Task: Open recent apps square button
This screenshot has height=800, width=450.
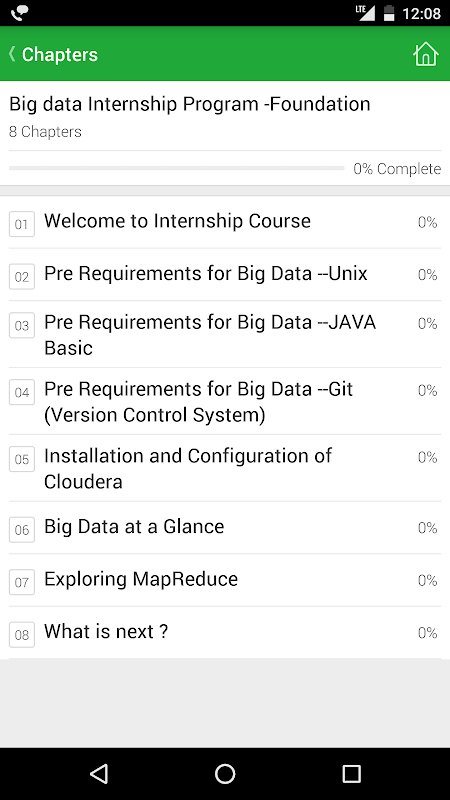Action: 351,773
